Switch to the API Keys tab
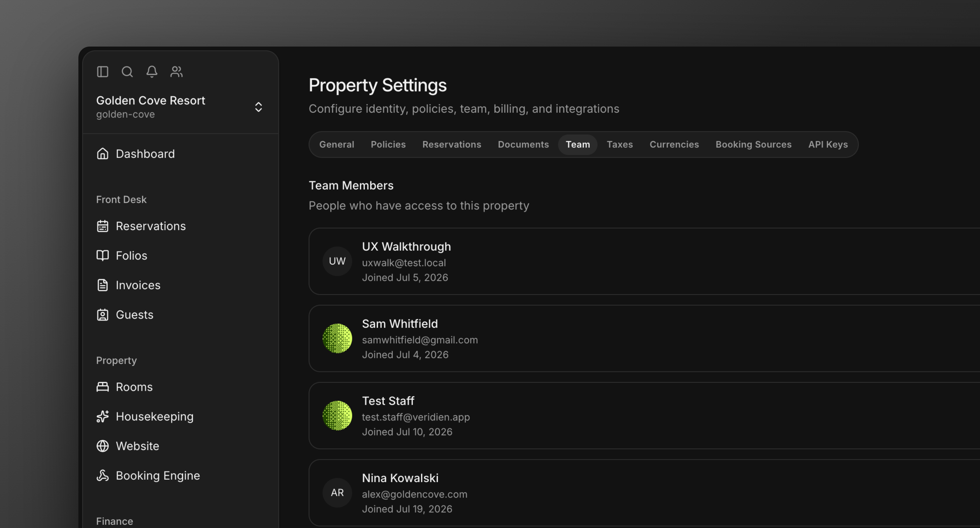Screen dimensions: 980x528 click(x=828, y=145)
